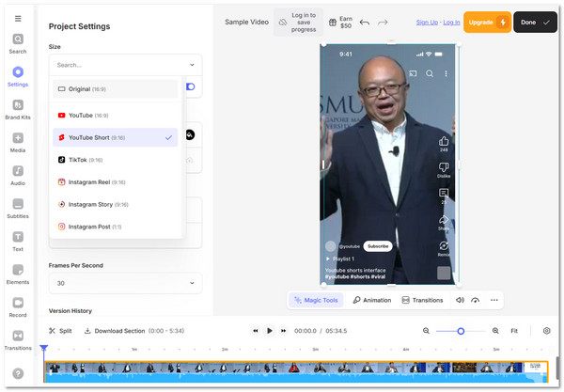Click the Earn $50 gift icon
The height and width of the screenshot is (392, 564).
click(x=333, y=23)
